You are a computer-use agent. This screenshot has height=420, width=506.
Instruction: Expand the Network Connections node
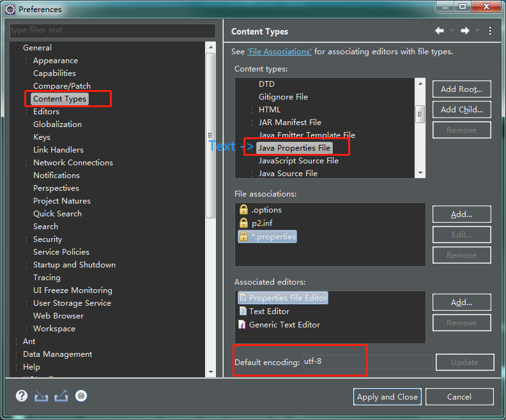tap(27, 163)
